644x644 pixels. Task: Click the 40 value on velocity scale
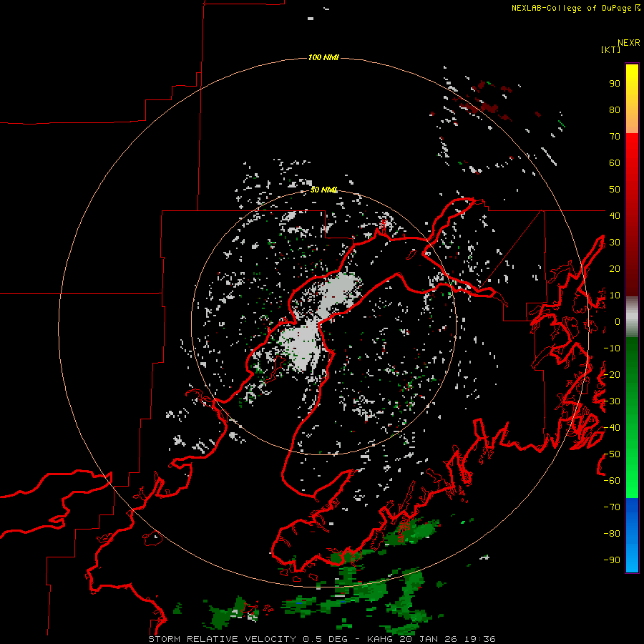point(615,215)
